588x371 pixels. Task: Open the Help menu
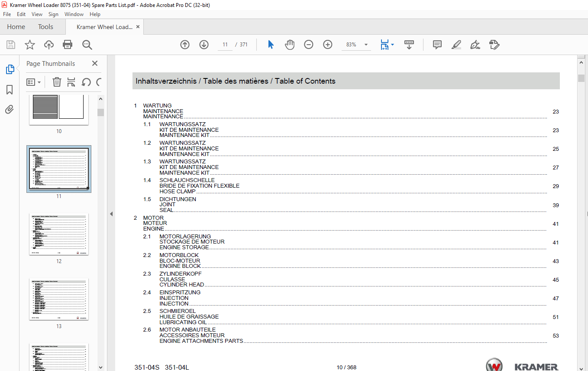coord(95,14)
